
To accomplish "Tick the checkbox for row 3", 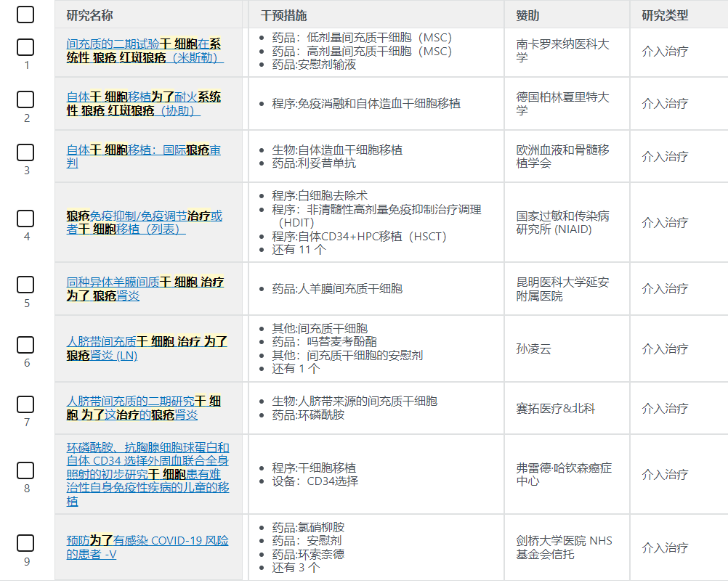I will (25, 152).
